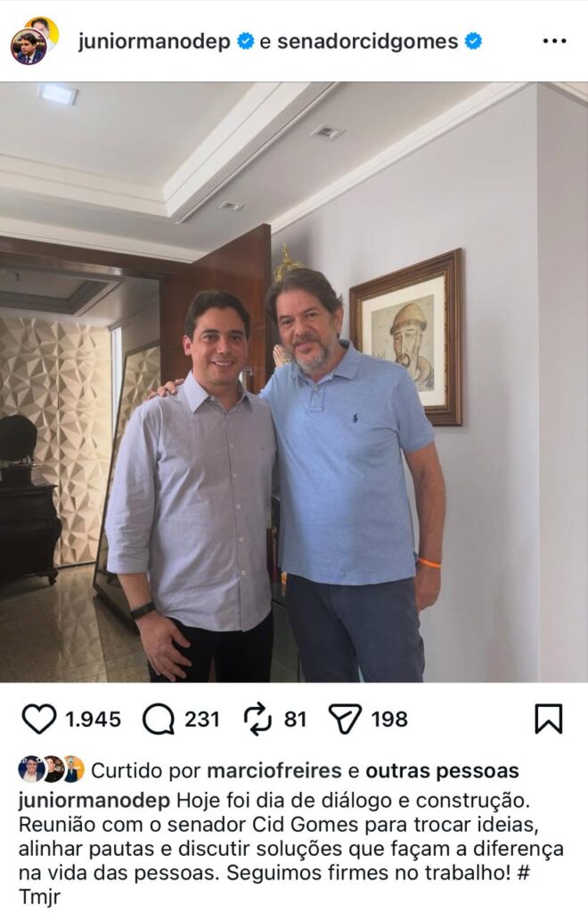Tap verified badge beside senadorcidgomes
588x913 pixels.
point(474,42)
